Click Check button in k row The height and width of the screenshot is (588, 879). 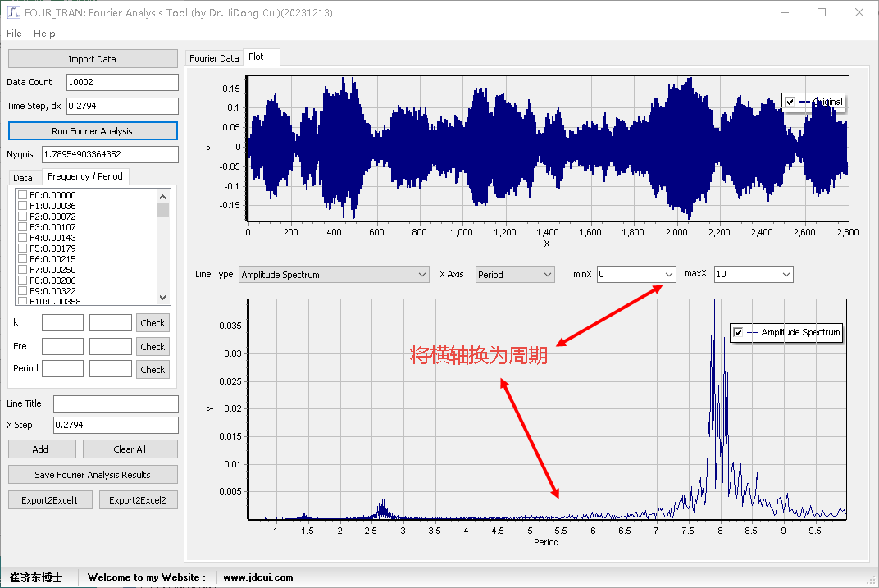coord(153,323)
